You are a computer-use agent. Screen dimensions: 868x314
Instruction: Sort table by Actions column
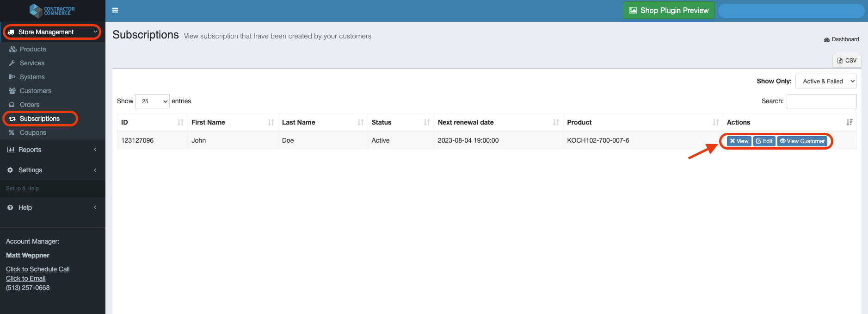[790, 122]
